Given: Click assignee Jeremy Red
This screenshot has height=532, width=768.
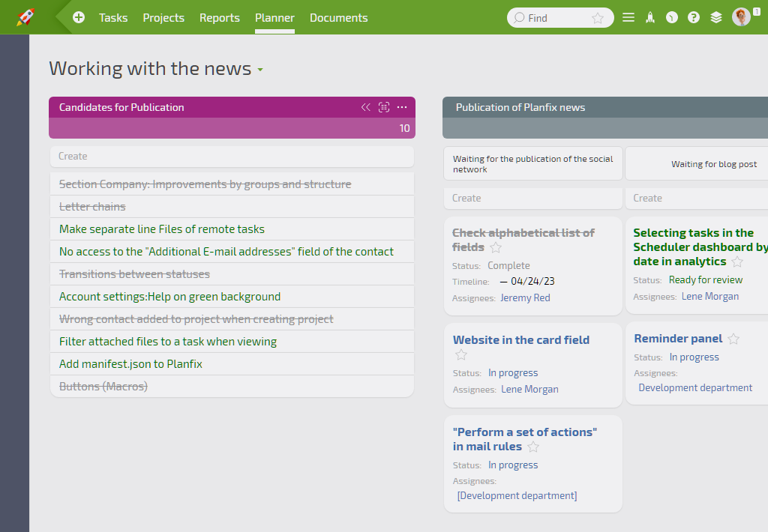Looking at the screenshot, I should tap(525, 298).
